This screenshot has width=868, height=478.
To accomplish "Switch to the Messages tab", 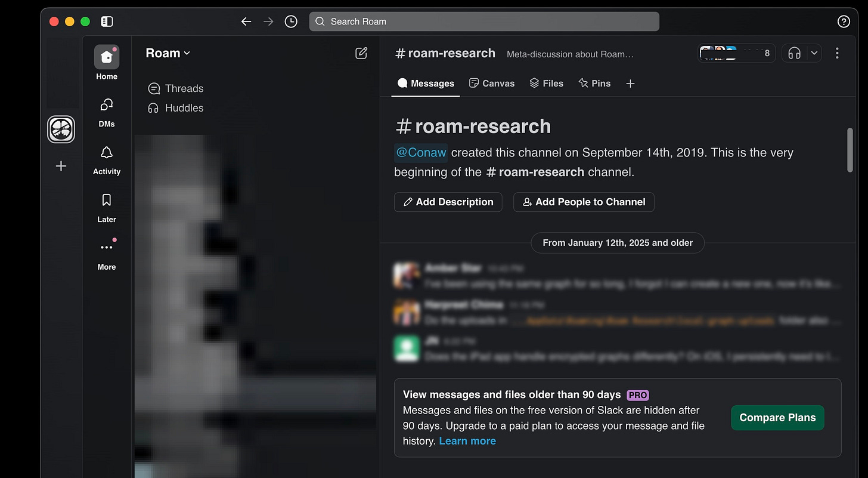I will coord(426,84).
